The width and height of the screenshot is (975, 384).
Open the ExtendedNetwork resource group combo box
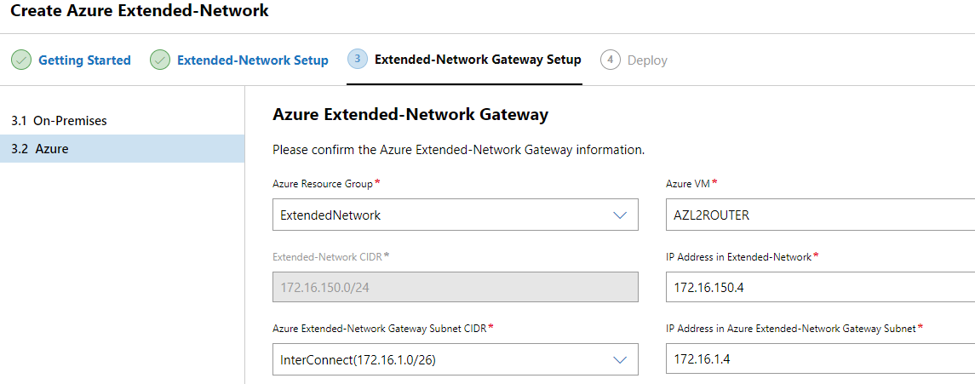click(x=455, y=215)
